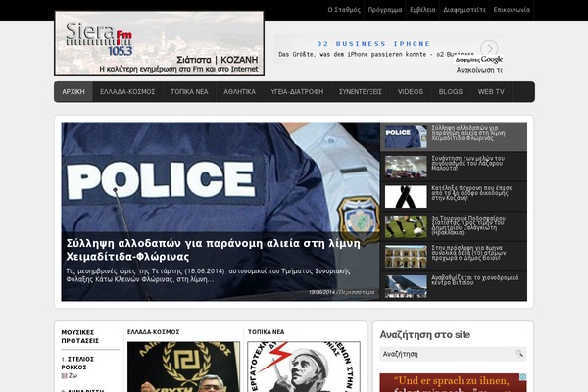
Task: Open the ΤΟΠΙΚΑ ΝΕΑ section heading
Action: tap(266, 332)
